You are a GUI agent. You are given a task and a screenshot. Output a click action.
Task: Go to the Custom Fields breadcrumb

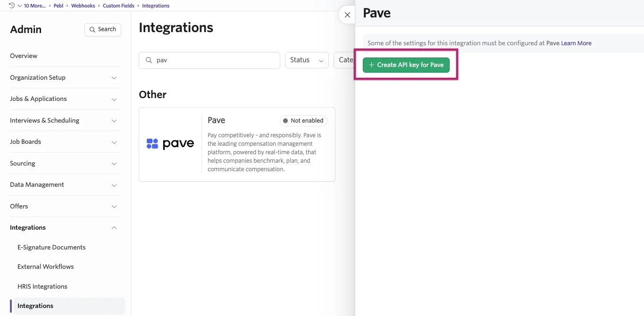118,6
